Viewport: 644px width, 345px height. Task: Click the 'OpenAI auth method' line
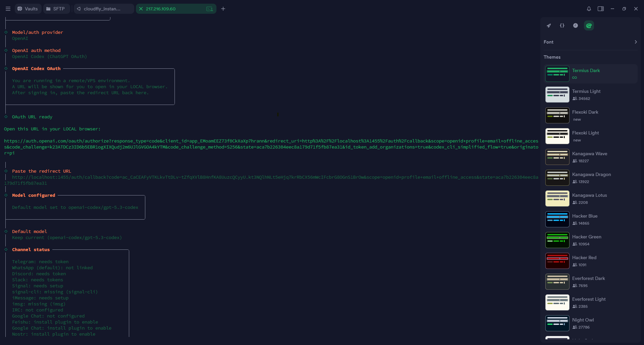(36, 50)
